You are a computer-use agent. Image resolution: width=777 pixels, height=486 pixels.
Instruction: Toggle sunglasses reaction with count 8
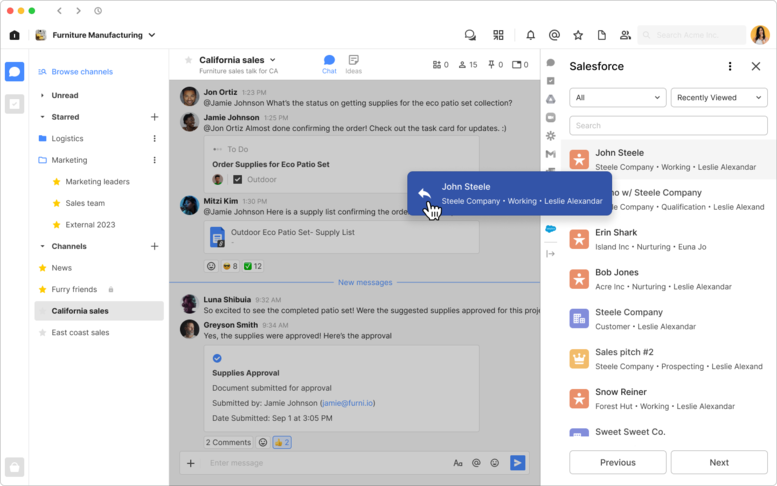[x=230, y=266]
